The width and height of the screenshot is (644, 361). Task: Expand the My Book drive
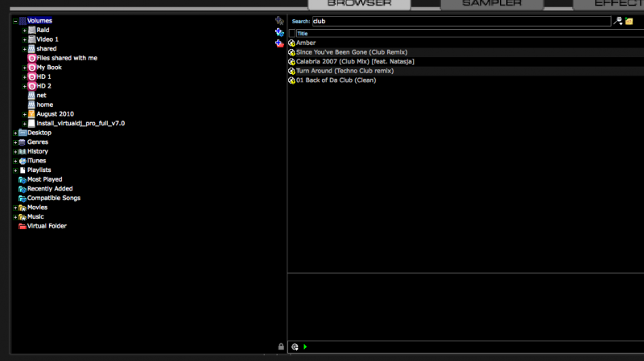25,68
